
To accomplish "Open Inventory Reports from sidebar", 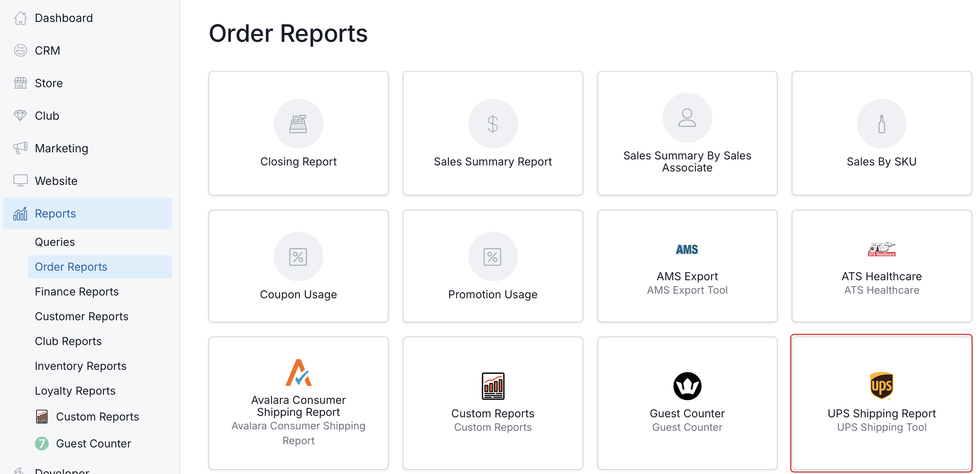I will coord(80,366).
